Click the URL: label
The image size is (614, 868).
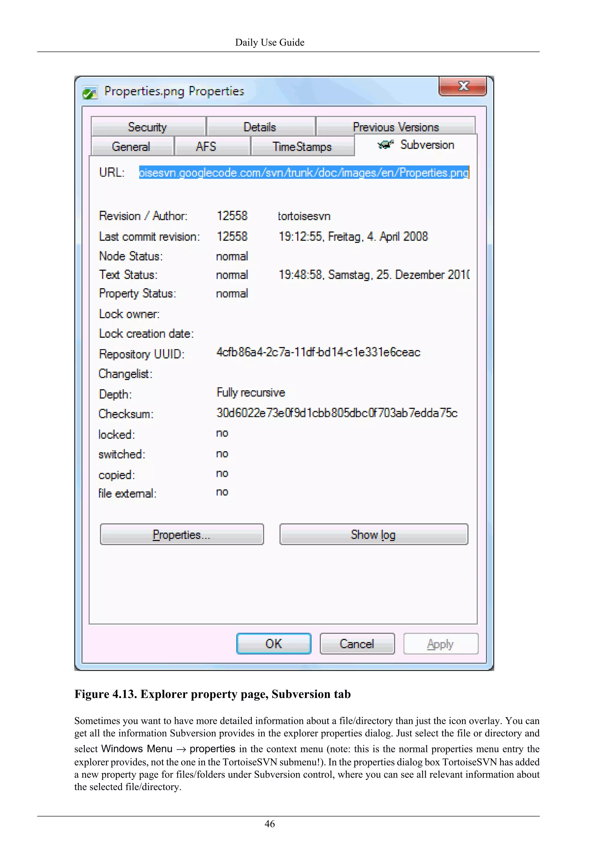(112, 173)
